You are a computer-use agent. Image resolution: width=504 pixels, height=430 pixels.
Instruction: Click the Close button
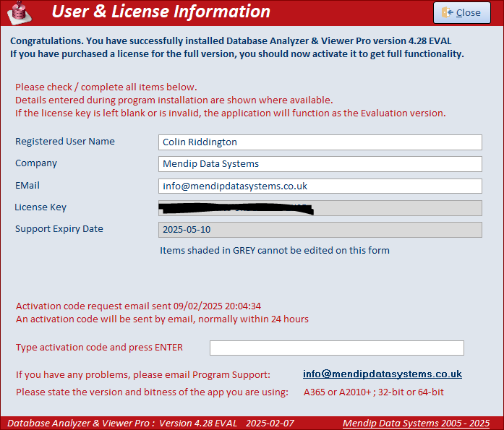tap(462, 12)
